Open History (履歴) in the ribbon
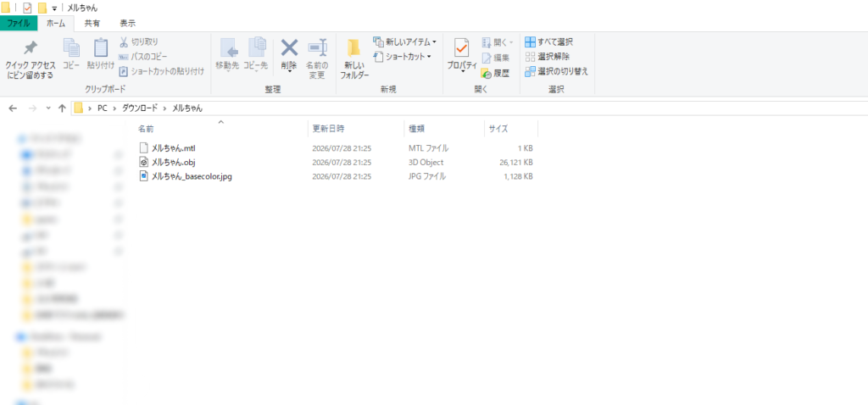Image resolution: width=868 pixels, height=405 pixels. click(x=495, y=73)
